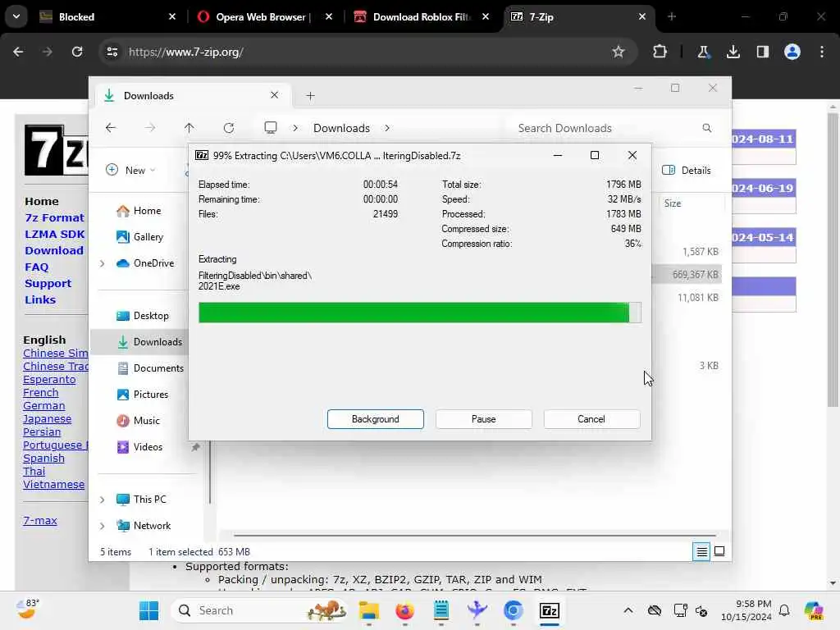Open Pictures folder in sidebar
The image size is (840, 630).
tap(151, 395)
